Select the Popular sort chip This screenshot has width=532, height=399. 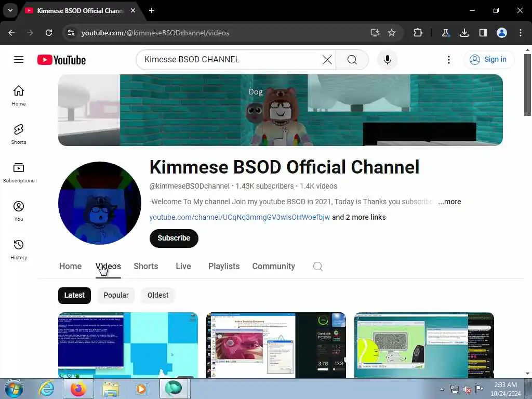pos(116,295)
